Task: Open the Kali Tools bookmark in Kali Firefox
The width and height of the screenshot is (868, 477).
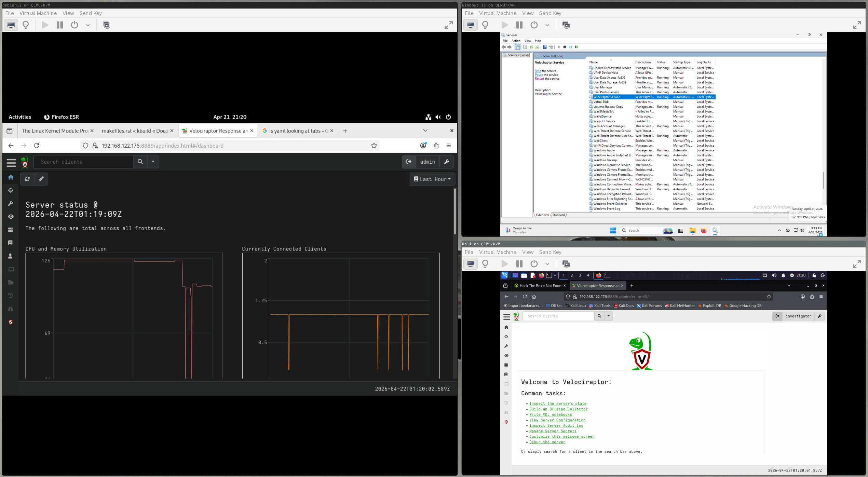Action: pyautogui.click(x=600, y=306)
